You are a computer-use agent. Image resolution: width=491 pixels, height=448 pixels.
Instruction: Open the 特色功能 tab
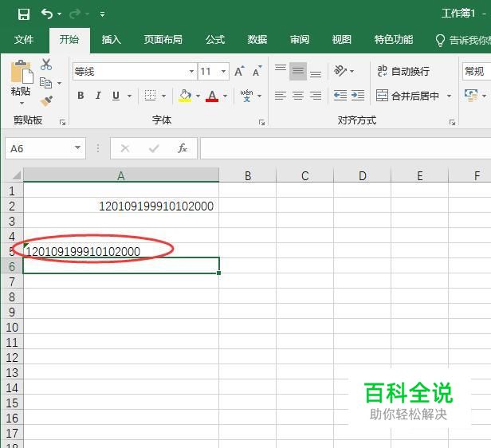(x=394, y=40)
